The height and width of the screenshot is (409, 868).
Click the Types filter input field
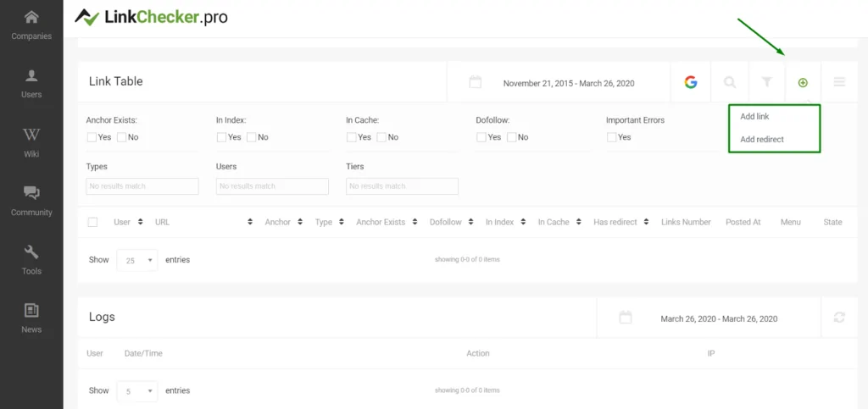pos(142,186)
